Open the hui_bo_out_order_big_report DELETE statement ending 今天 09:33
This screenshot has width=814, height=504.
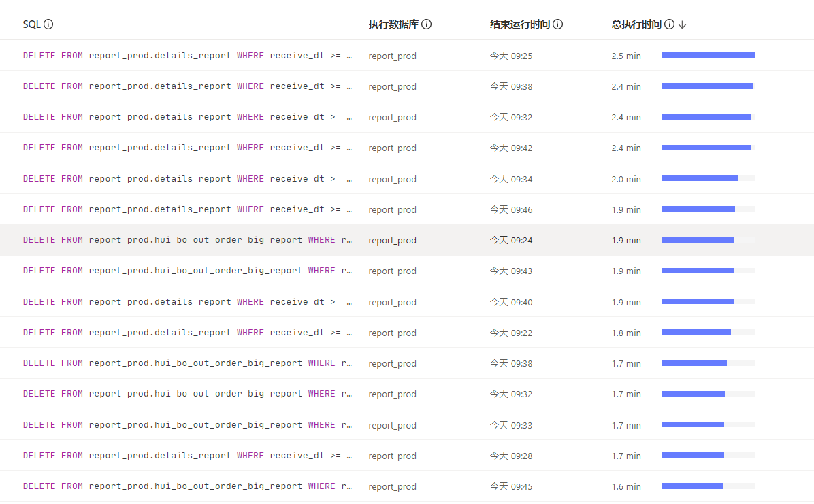[x=187, y=424]
